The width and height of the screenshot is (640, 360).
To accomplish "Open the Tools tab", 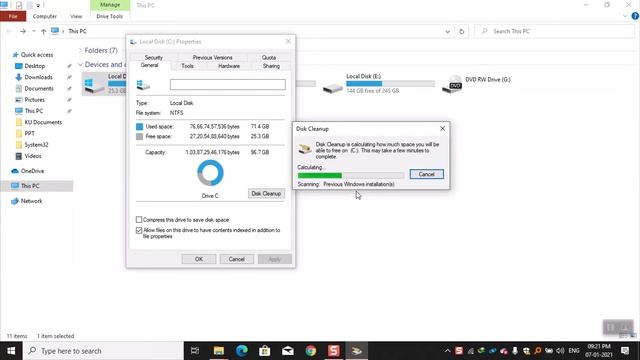I will tap(187, 66).
